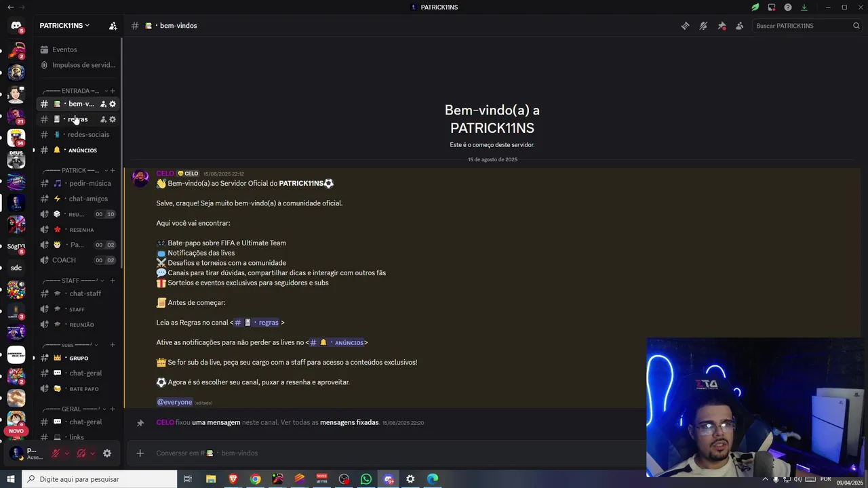Image resolution: width=868 pixels, height=488 pixels.
Task: Open the inbox icon in title bar
Action: click(772, 7)
